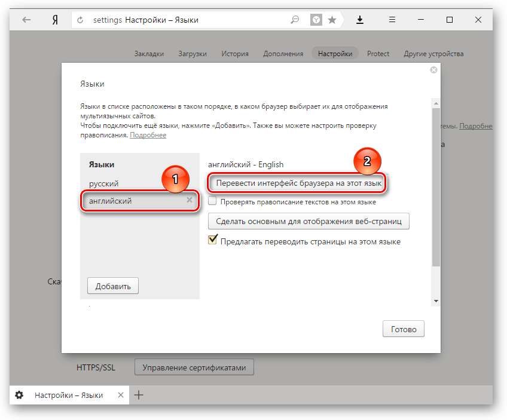Click Сделать основным для отображения веб-страниц
Screen dimensions: 507x420
tap(309, 221)
